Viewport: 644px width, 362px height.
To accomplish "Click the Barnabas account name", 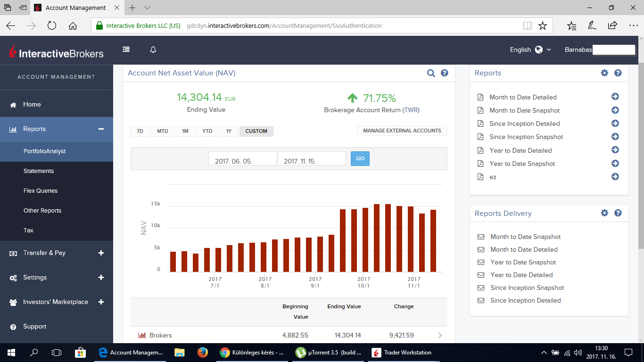I will 578,49.
